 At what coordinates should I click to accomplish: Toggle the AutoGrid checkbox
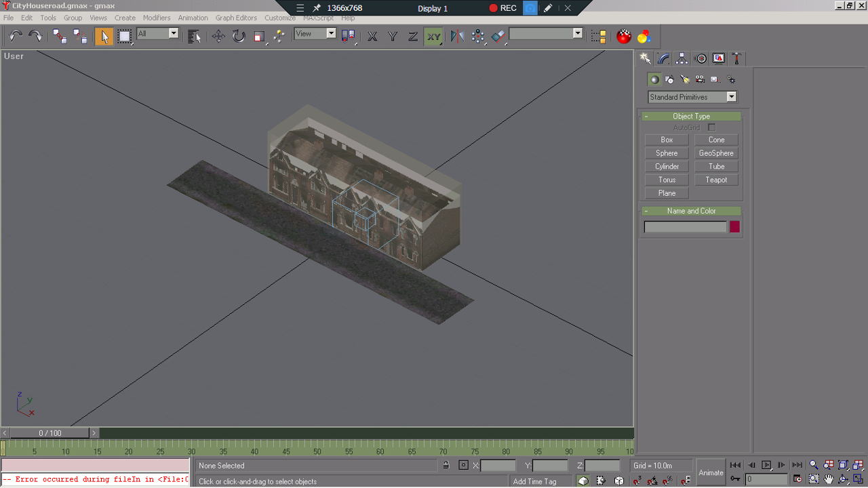click(x=711, y=127)
